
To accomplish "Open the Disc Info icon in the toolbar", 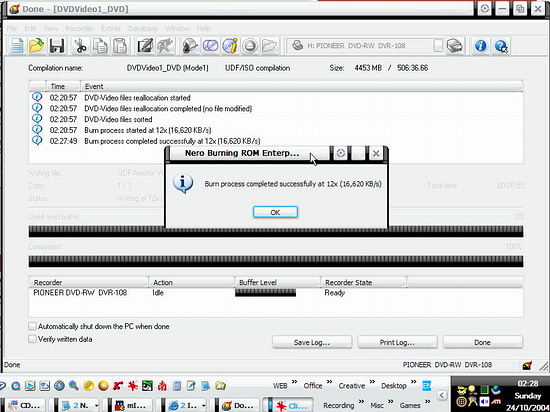I will click(x=230, y=46).
